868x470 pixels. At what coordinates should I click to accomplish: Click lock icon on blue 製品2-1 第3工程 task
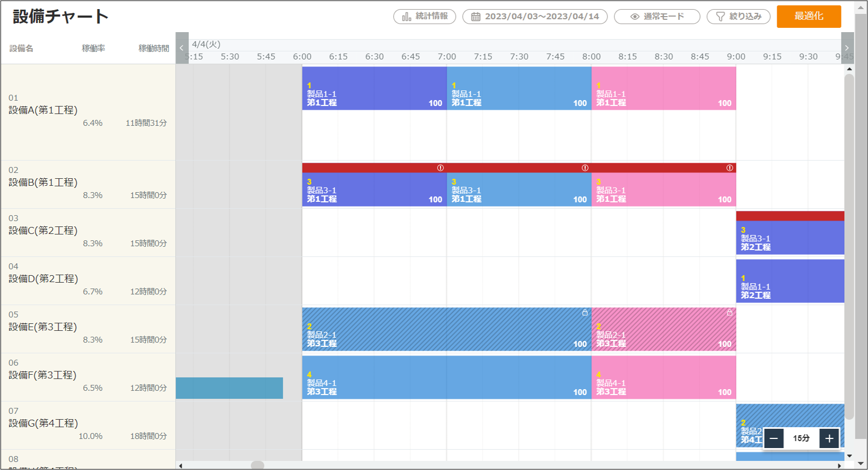coord(585,312)
